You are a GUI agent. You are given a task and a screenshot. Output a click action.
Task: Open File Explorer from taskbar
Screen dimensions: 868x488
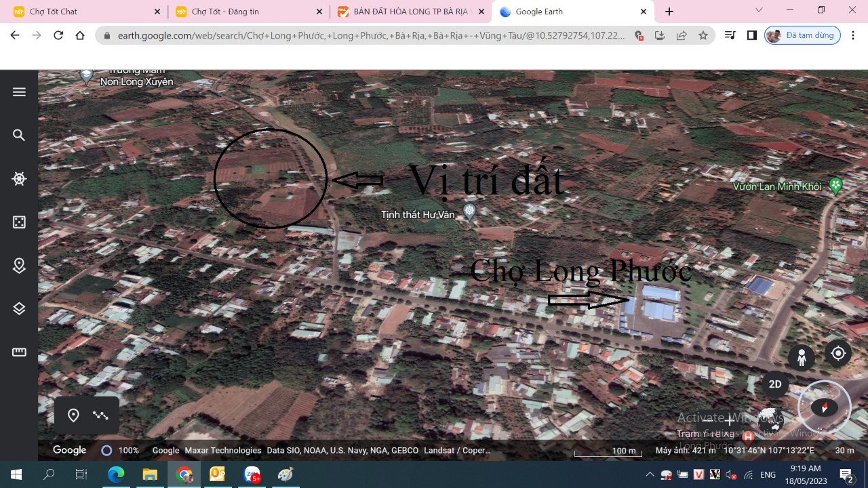150,474
